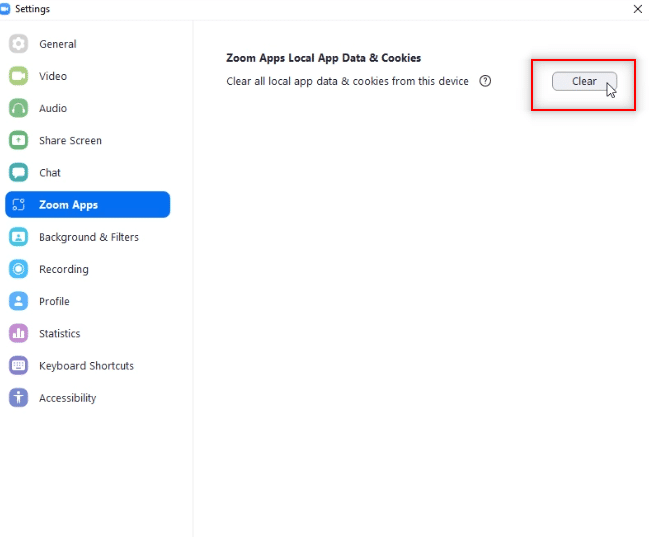
Task: Switch to the General settings label
Action: tap(57, 44)
